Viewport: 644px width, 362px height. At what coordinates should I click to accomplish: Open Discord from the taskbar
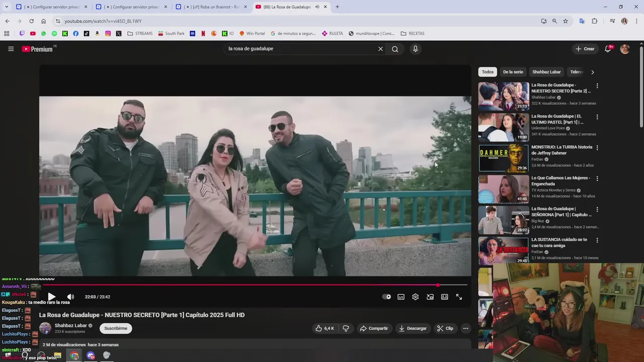[91, 355]
